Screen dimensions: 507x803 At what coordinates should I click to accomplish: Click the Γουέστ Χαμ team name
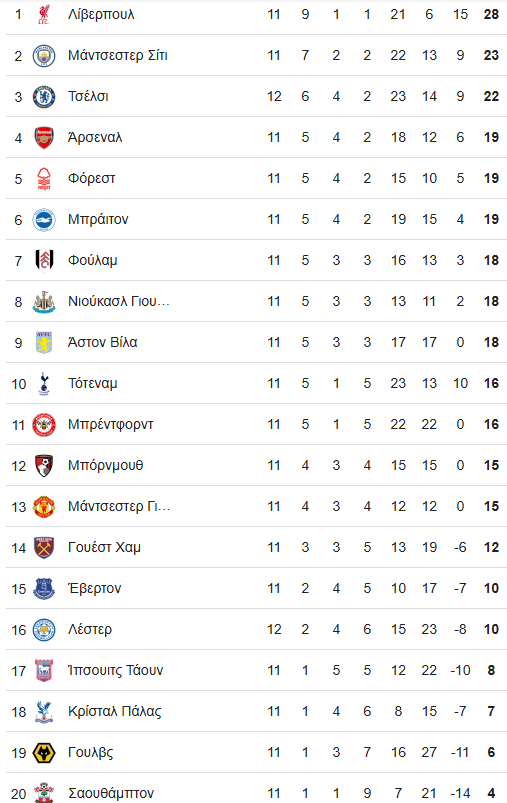[104, 547]
